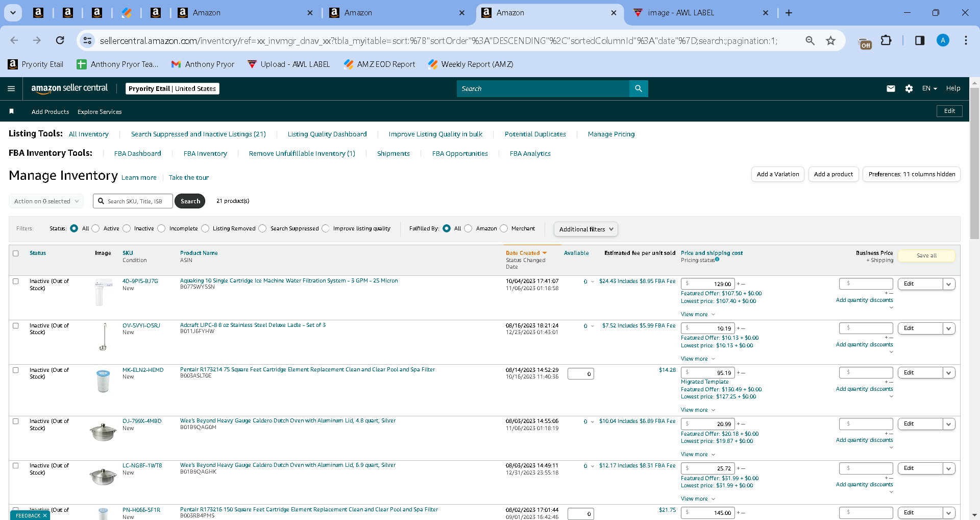Viewport: 980px width, 520px height.
Task: Click the site information icon in address bar
Action: tap(88, 40)
